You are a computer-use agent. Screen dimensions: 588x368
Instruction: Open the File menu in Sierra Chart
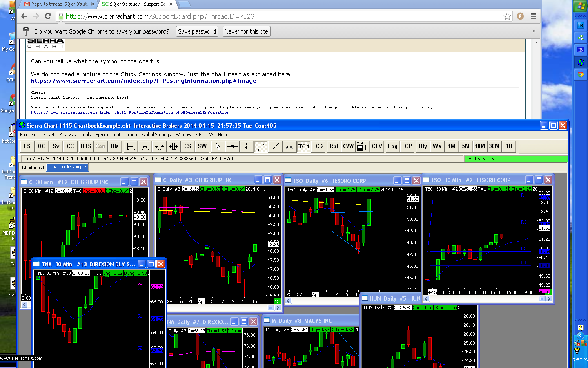point(23,135)
